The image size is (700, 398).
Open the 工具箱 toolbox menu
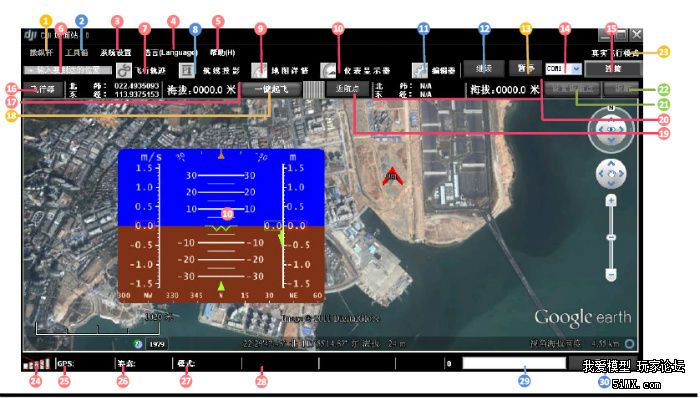pos(77,53)
